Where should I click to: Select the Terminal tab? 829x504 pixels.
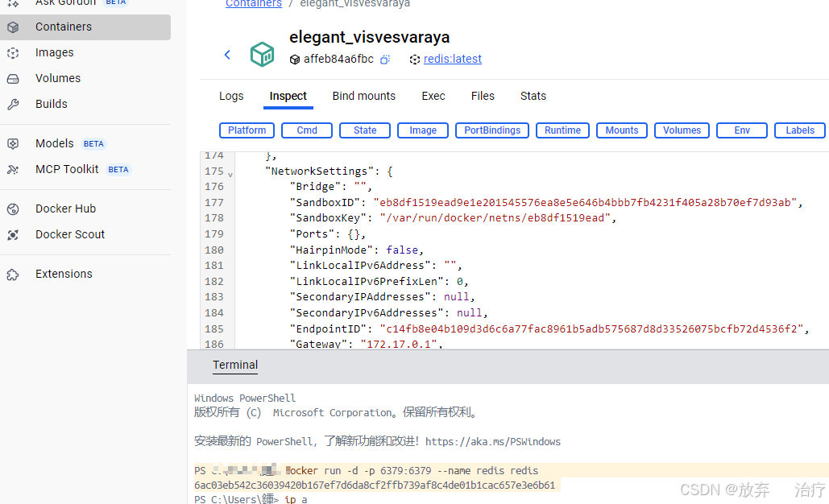pos(235,365)
